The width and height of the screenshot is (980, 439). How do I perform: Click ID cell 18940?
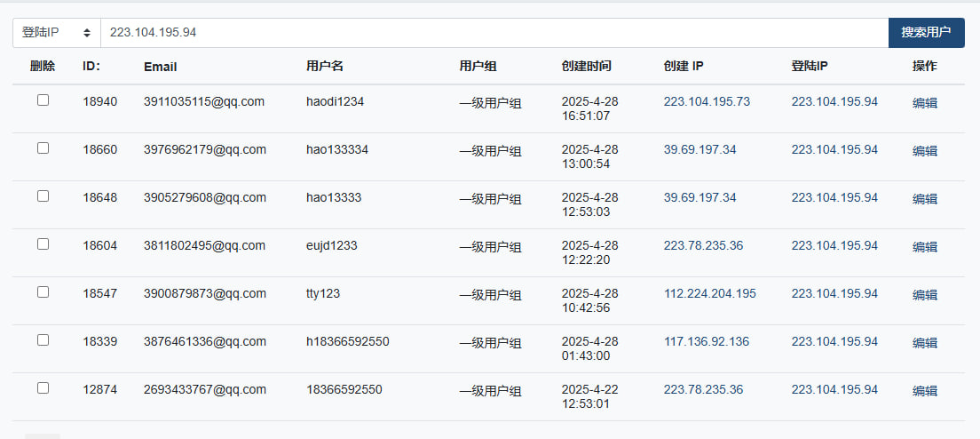pos(99,102)
